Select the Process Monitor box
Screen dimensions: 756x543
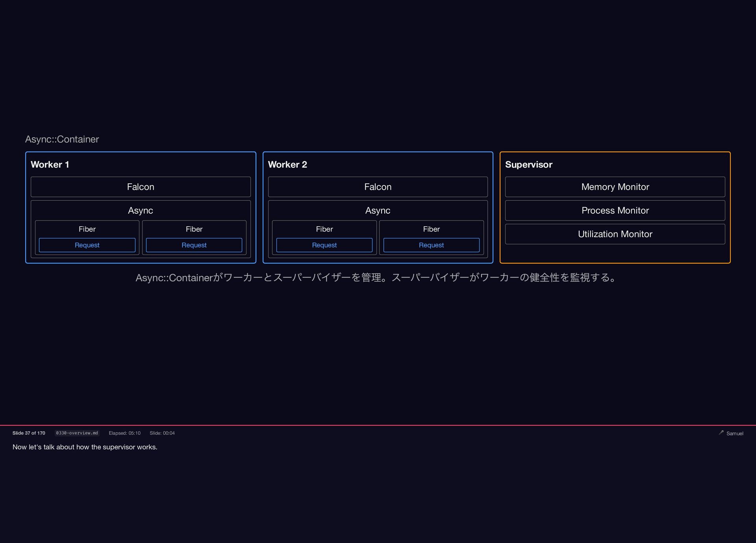click(615, 211)
